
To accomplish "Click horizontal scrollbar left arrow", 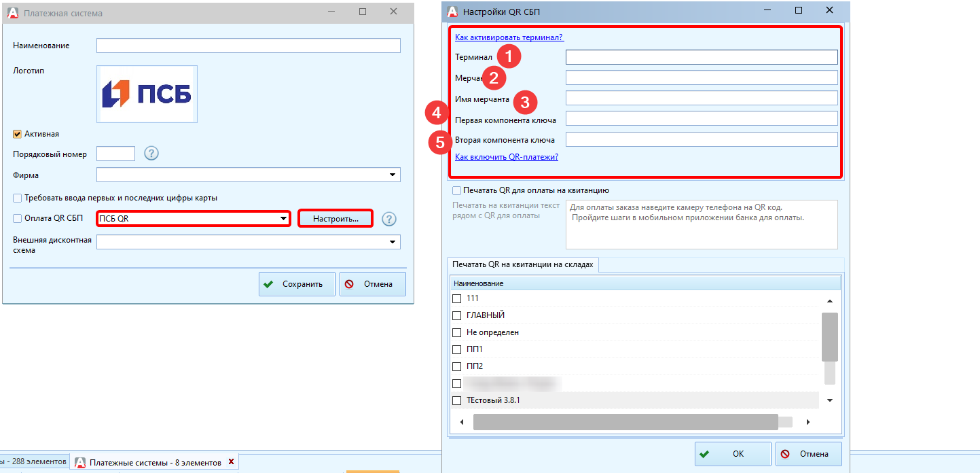I will [x=462, y=422].
